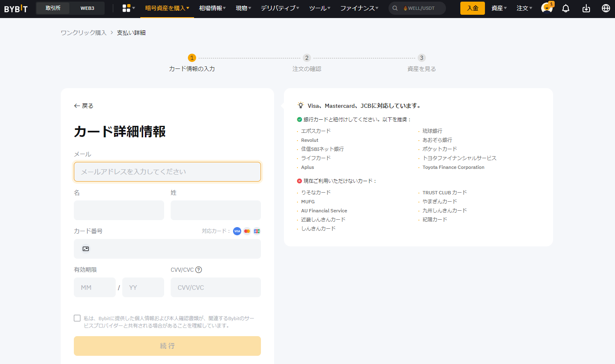This screenshot has height=364, width=615.
Task: Click the ポケットカード list entry
Action: [440, 149]
